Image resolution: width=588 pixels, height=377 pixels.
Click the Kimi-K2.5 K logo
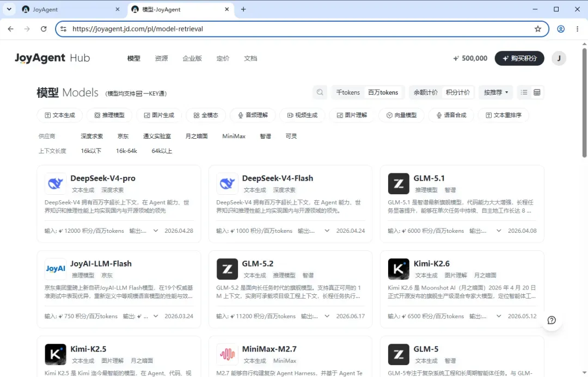[x=55, y=354]
